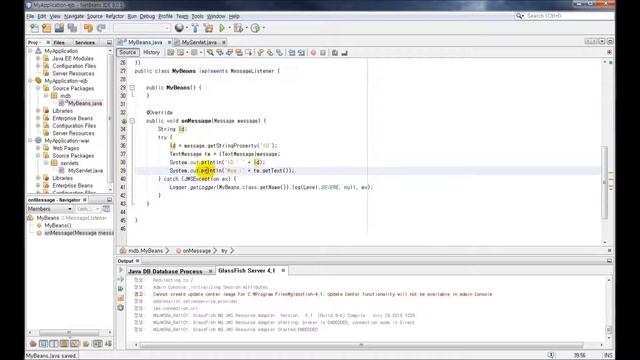
Task: Click the New File toolbar icon
Action: tap(34, 28)
